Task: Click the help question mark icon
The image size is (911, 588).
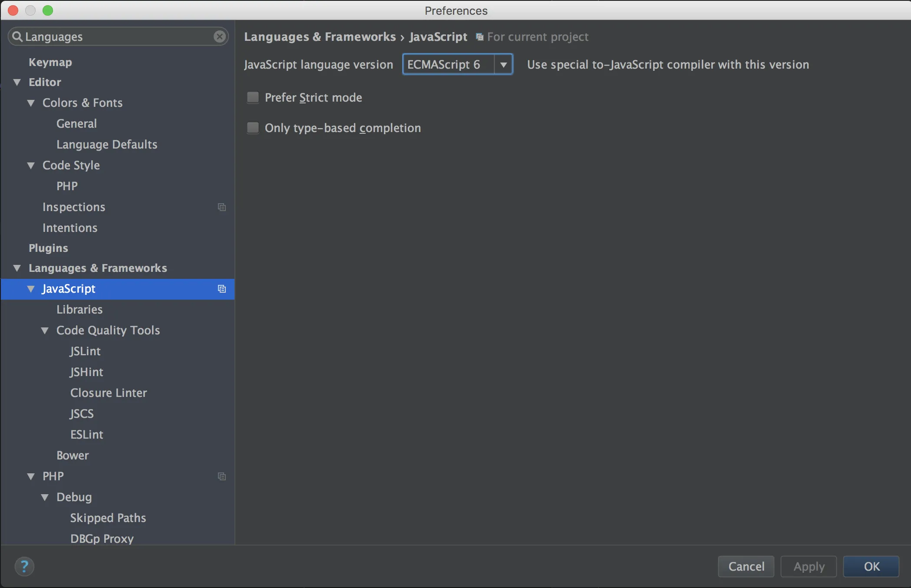Action: 24,566
